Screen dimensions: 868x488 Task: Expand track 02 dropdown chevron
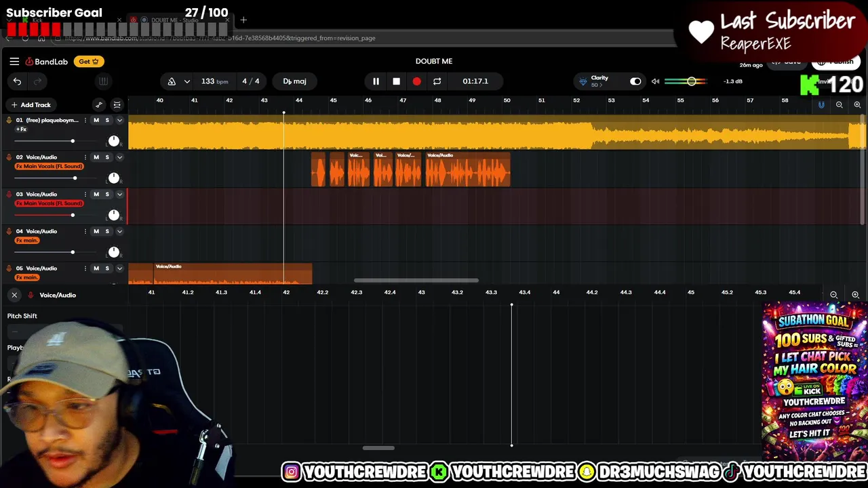click(x=119, y=157)
